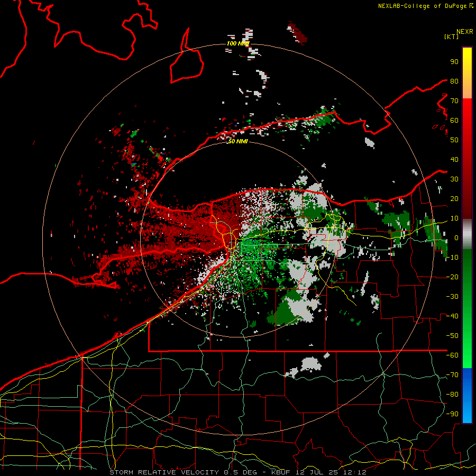This screenshot has height=476, width=476.
Task: Click the positive 70 value on the velocity scale
Action: click(x=454, y=101)
